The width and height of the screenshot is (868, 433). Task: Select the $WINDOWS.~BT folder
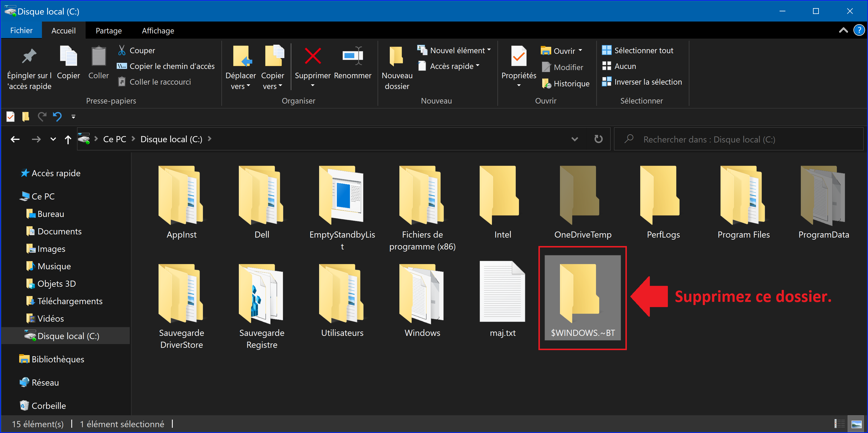pyautogui.click(x=583, y=298)
